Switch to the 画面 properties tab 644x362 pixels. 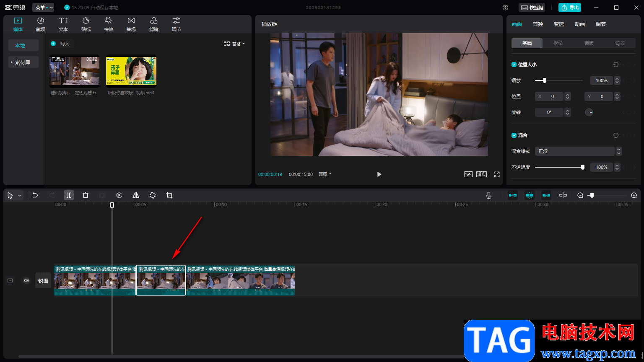(x=517, y=24)
